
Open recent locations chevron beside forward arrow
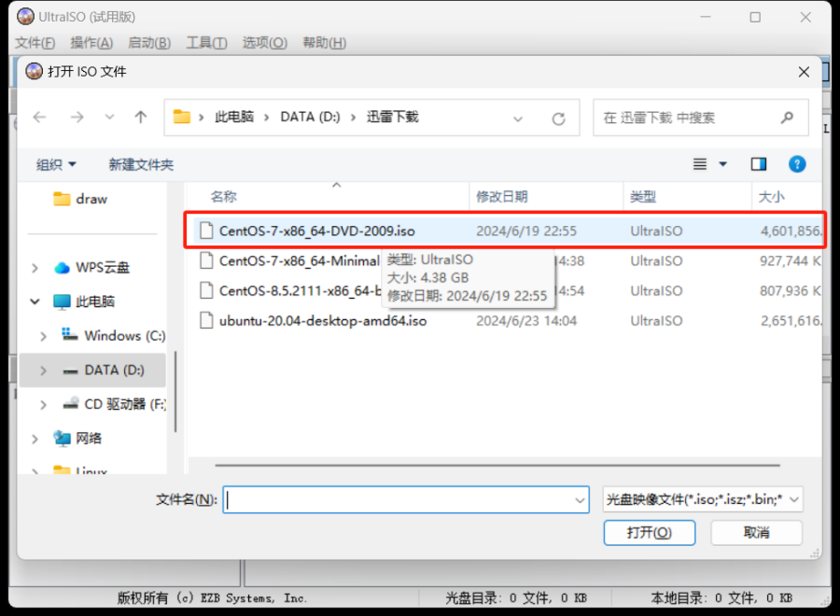[x=110, y=117]
